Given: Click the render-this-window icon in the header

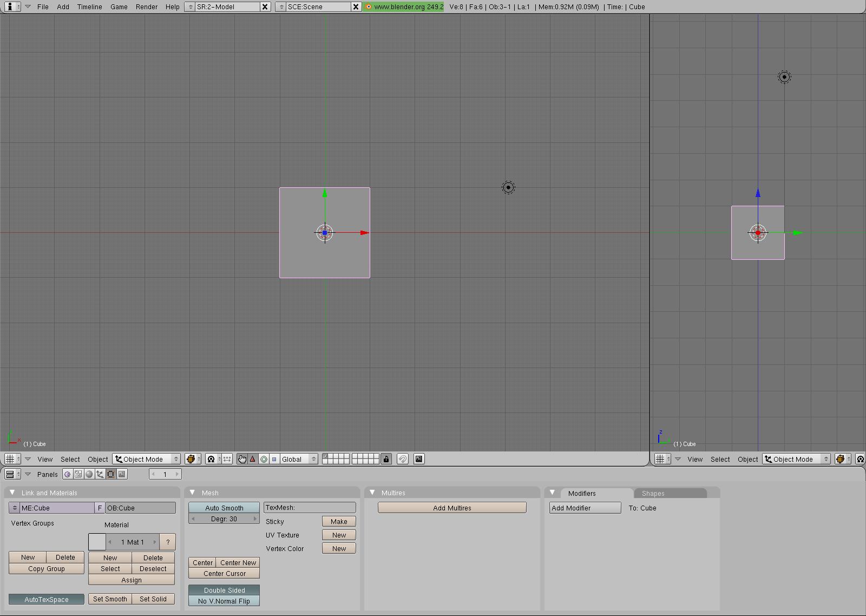Looking at the screenshot, I should pos(418,459).
